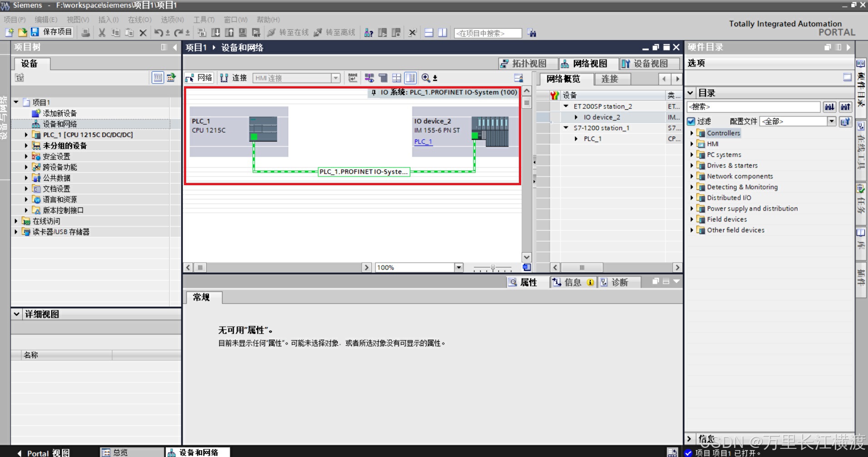The width and height of the screenshot is (868, 457).
Task: Create a new project via toolbar icon
Action: 10,32
